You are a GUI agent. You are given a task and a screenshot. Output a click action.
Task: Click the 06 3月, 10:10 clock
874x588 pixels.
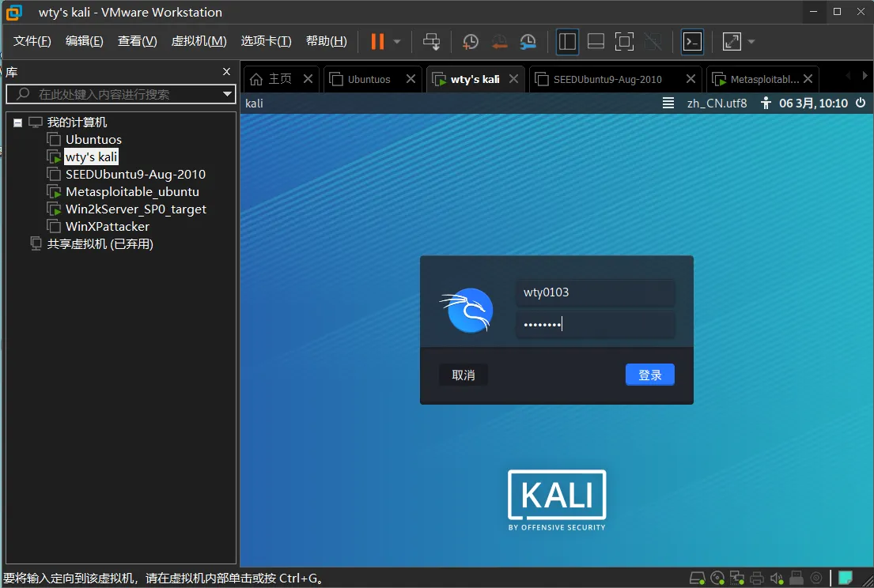(x=813, y=103)
